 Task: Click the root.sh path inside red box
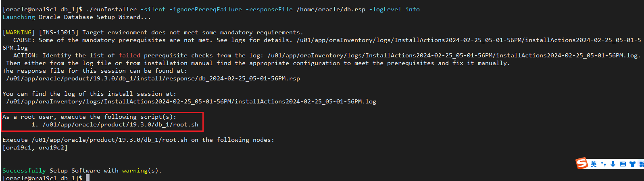pos(120,124)
